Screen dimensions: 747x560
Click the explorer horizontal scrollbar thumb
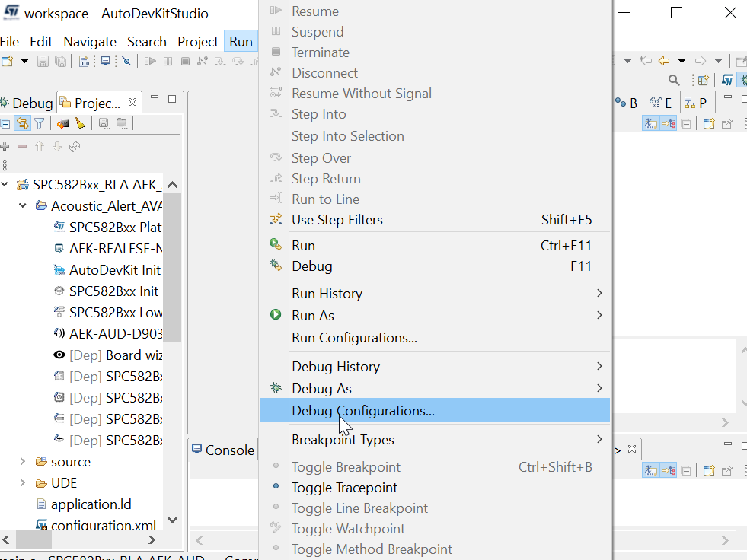point(34,540)
